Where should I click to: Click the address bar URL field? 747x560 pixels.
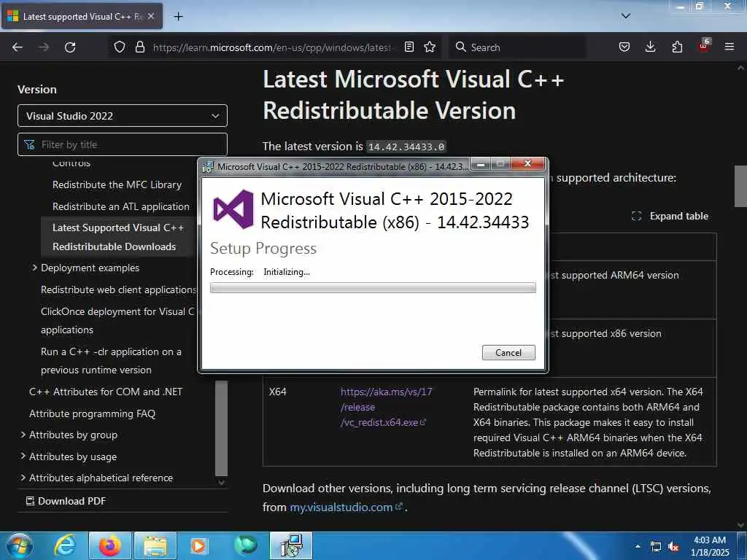271,47
